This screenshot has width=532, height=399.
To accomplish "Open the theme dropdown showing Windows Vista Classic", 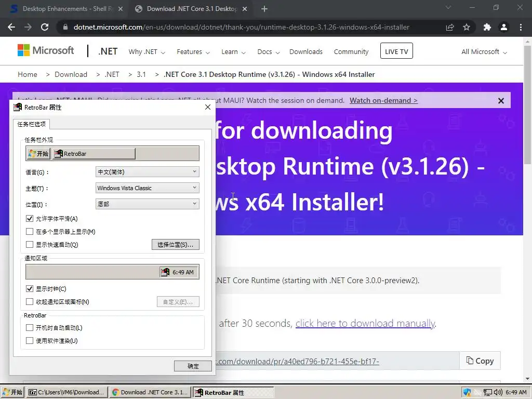I will (147, 188).
